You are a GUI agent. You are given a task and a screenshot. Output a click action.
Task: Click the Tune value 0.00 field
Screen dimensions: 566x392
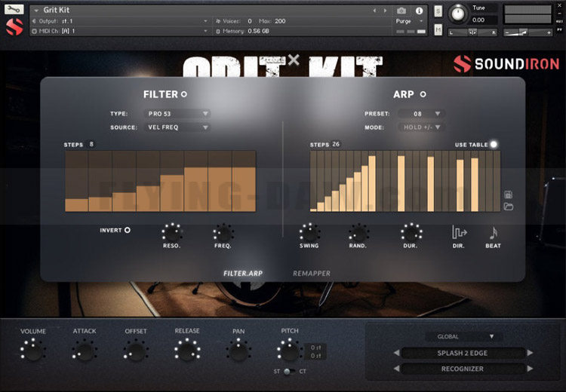pos(484,20)
